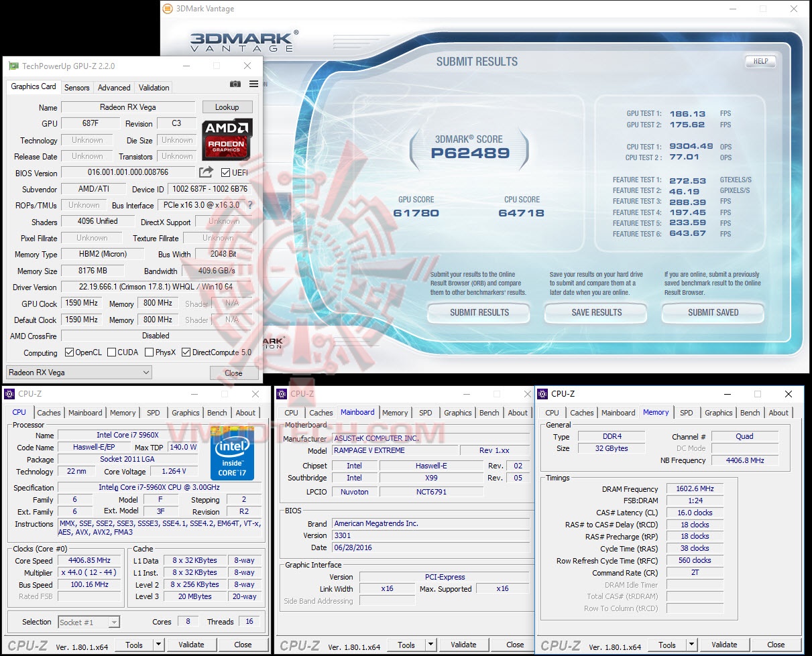Take a screenshot with GPU-Z camera icon
This screenshot has width=812, height=656.
click(x=235, y=84)
